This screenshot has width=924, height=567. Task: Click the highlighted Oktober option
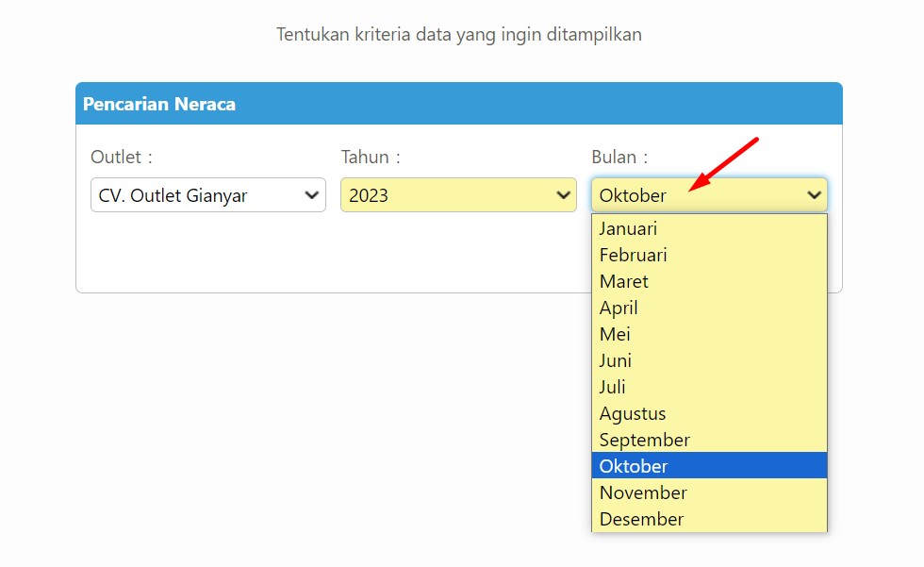(x=709, y=466)
